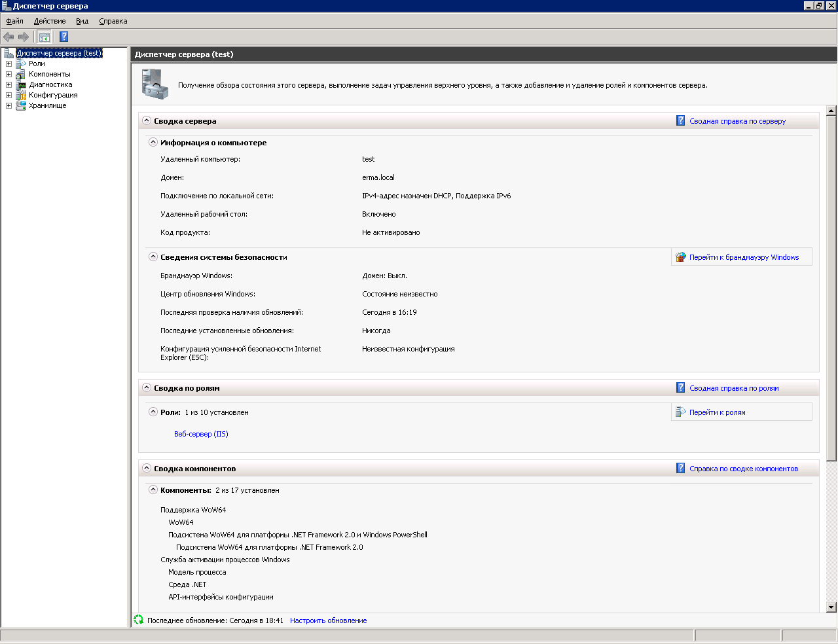Click the Хранилище tree node icon
838x644 pixels.
pos(21,105)
